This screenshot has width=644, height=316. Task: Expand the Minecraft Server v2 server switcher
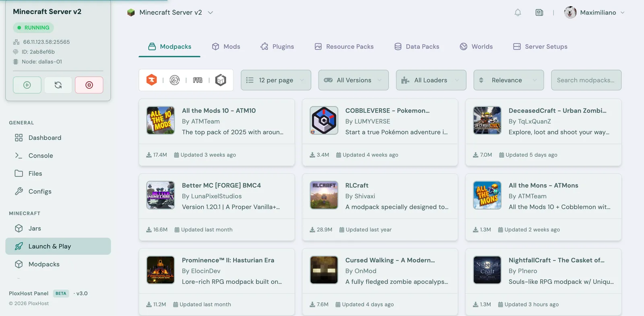point(211,12)
